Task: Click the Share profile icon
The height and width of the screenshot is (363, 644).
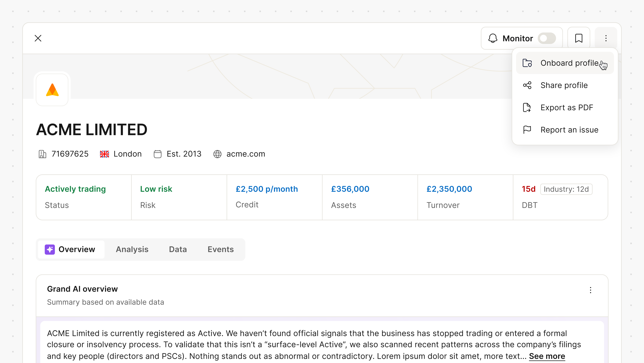Action: [x=527, y=85]
